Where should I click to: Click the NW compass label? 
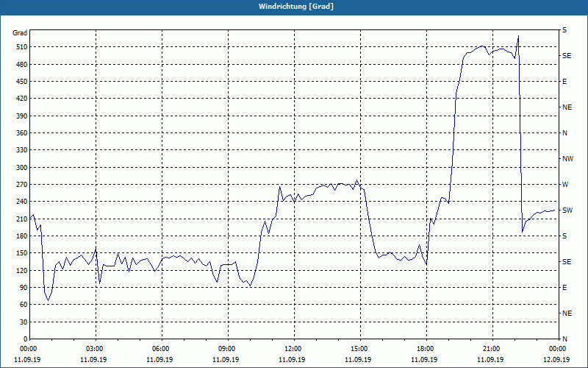click(567, 159)
